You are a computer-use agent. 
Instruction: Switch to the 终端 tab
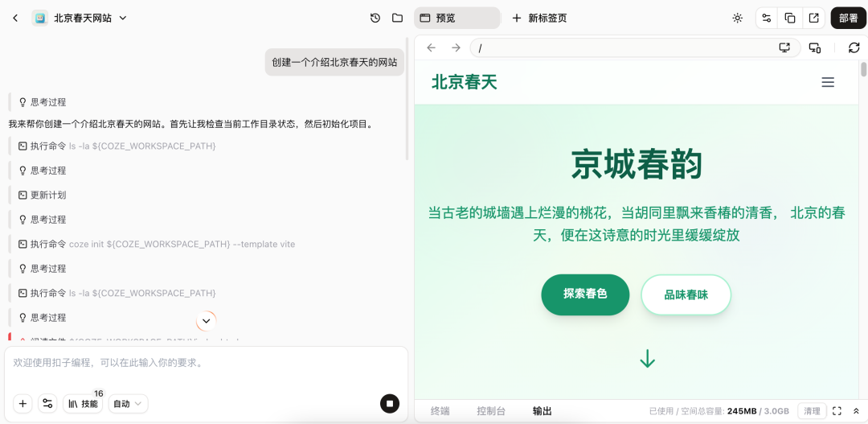(x=440, y=411)
